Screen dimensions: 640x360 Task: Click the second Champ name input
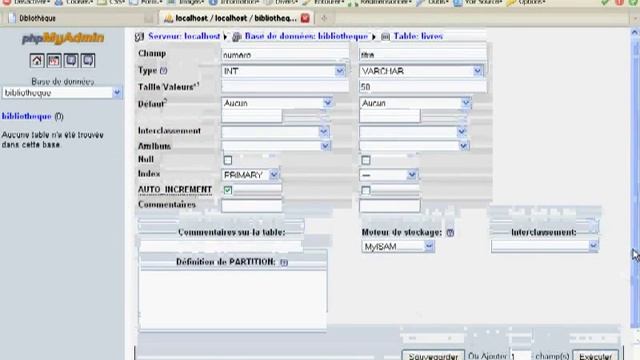[423, 54]
